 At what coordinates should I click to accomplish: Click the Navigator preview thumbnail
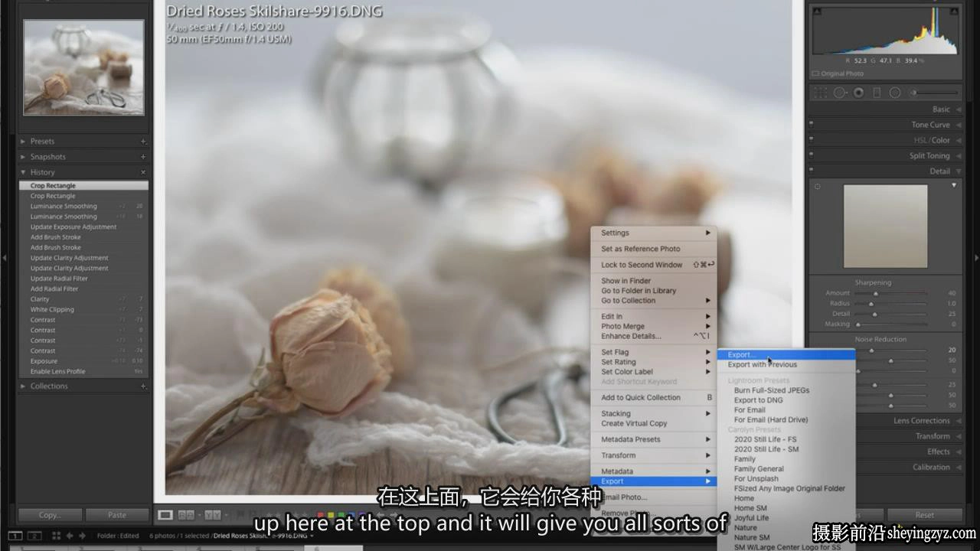[83, 67]
